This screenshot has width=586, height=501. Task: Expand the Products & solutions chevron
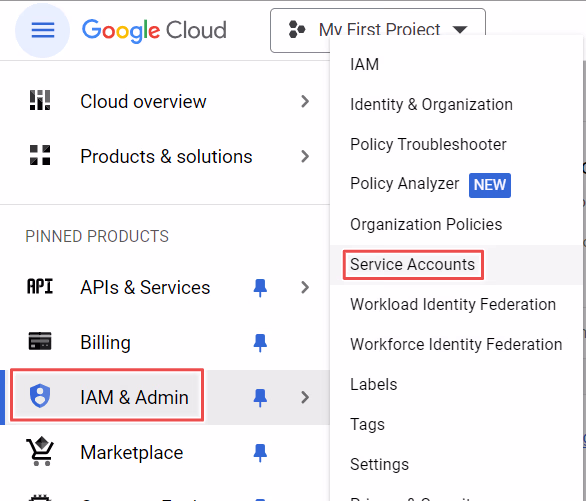tap(305, 156)
